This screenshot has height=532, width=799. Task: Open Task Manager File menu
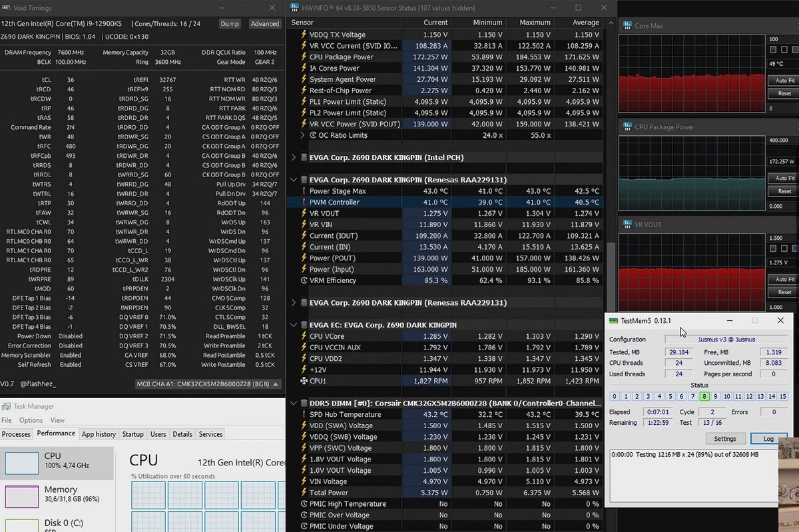pyautogui.click(x=7, y=420)
